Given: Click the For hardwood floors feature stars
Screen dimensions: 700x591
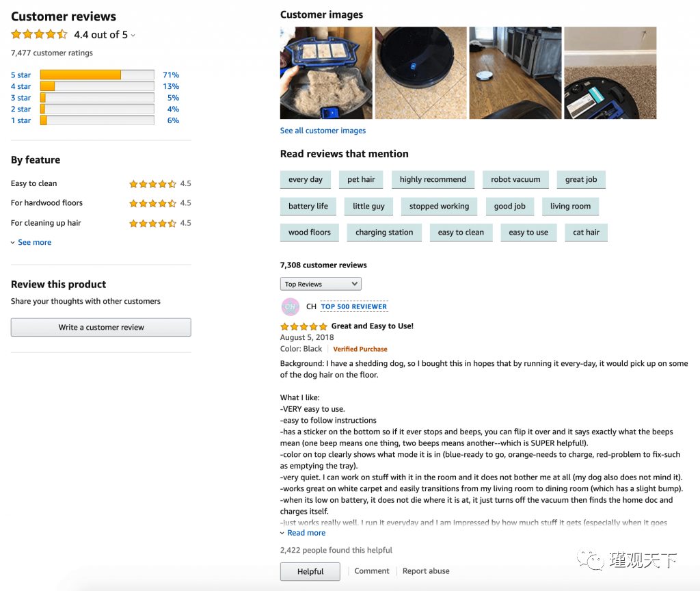Looking at the screenshot, I should pyautogui.click(x=152, y=203).
